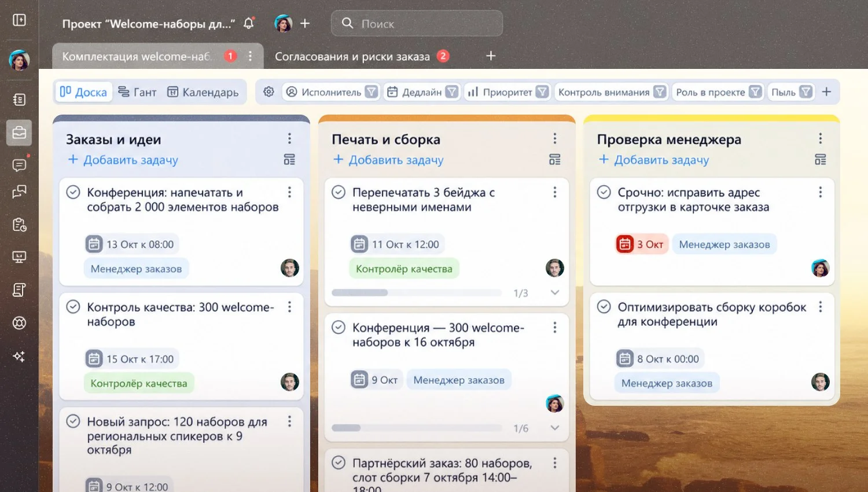Expand subtasks of Конференция — 300 welcome-наборов card
The image size is (868, 492).
[554, 428]
